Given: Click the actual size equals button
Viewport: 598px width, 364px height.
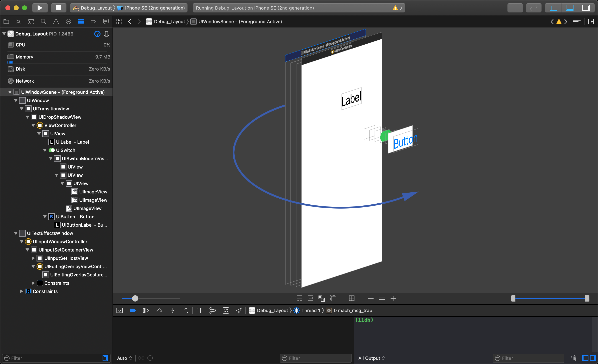Looking at the screenshot, I should pos(382,298).
